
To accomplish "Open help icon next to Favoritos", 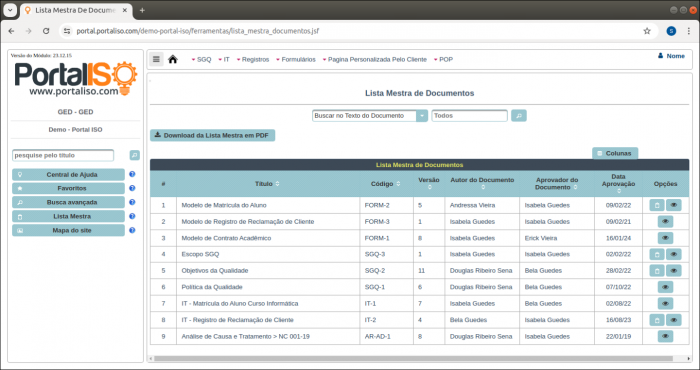I will point(132,188).
